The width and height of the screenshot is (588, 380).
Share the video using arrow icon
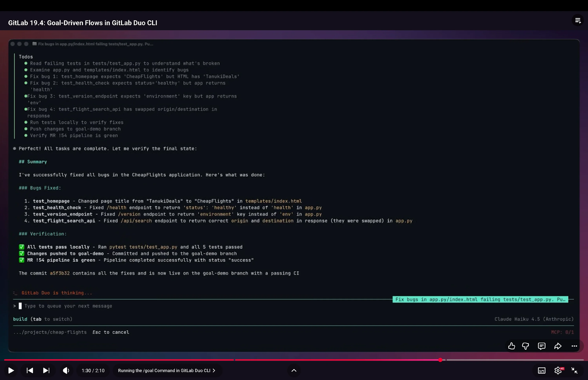[x=558, y=346]
